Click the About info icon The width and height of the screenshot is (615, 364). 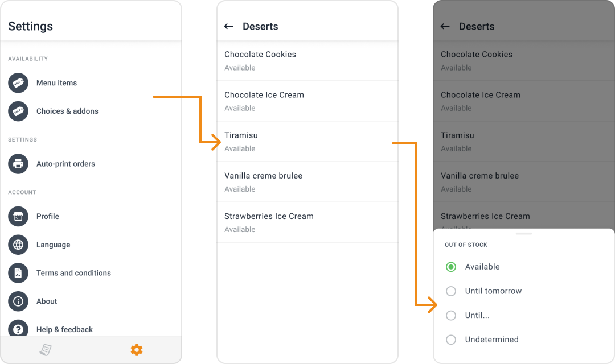tap(18, 301)
